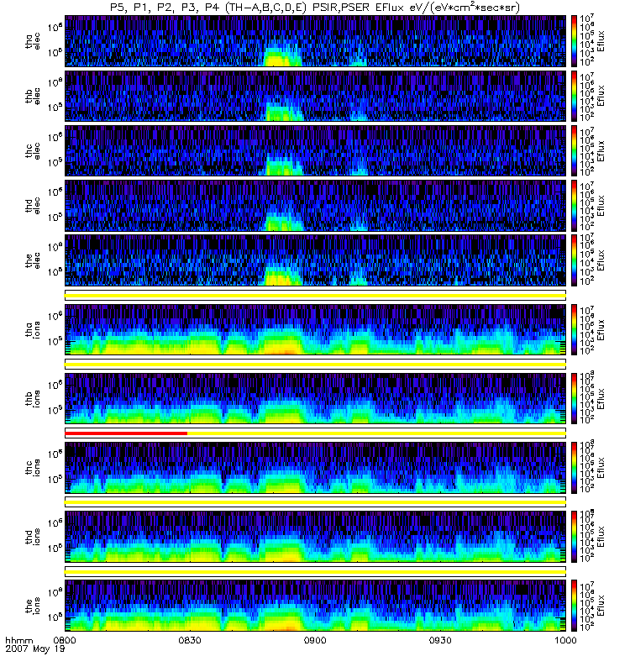Click the color bar beside tha elec panel
Image resolution: width=630 pixels, height=672 pixels.
[575, 40]
